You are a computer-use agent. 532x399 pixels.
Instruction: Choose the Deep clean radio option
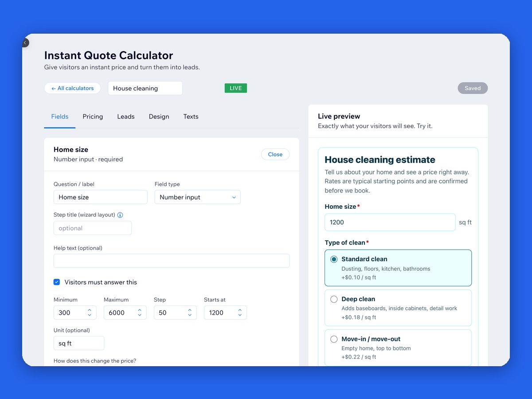334,299
